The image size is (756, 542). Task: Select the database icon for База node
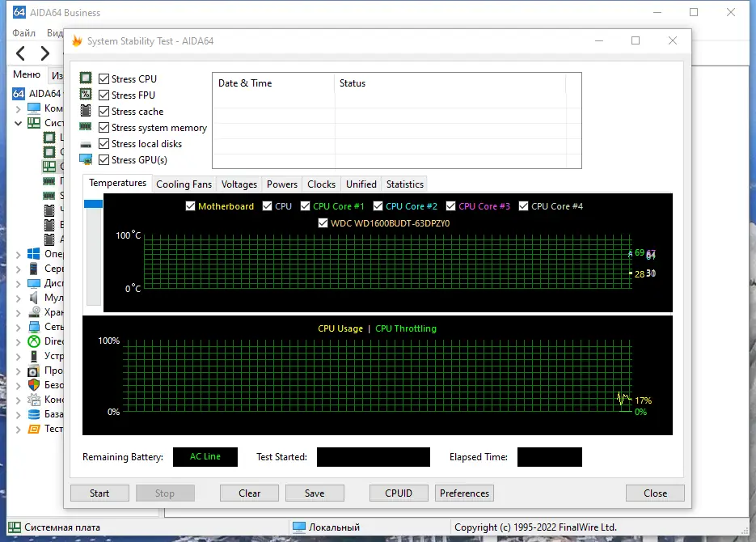[x=34, y=413]
